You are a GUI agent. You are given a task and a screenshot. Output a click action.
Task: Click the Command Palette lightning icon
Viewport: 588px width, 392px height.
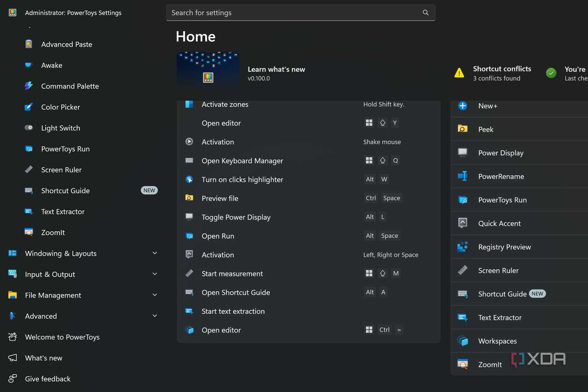coord(29,86)
